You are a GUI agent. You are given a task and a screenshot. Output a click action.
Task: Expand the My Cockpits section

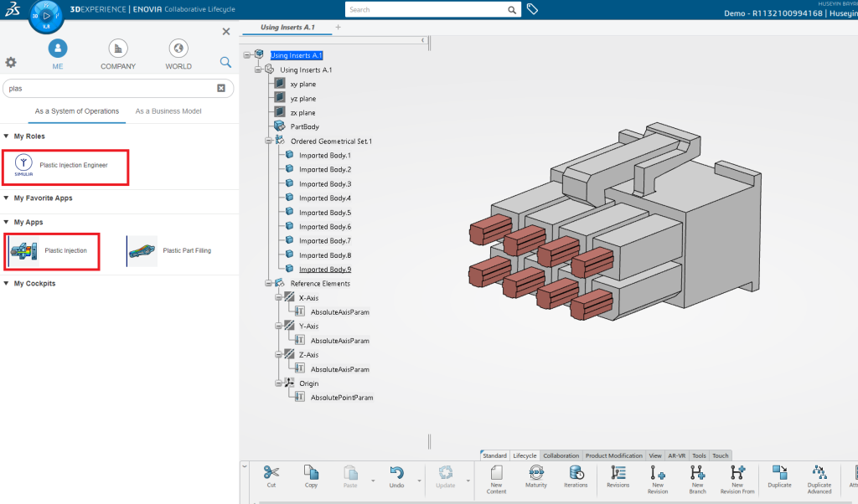click(7, 284)
